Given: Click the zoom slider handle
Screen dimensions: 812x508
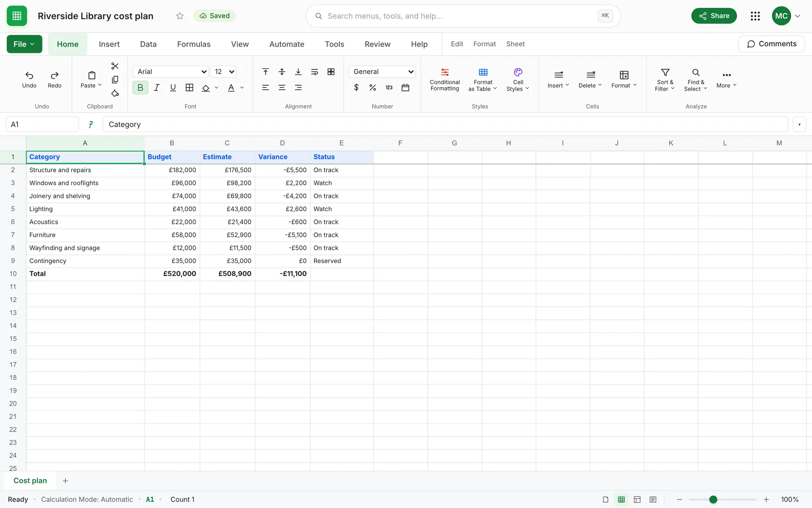Looking at the screenshot, I should pos(713,500).
